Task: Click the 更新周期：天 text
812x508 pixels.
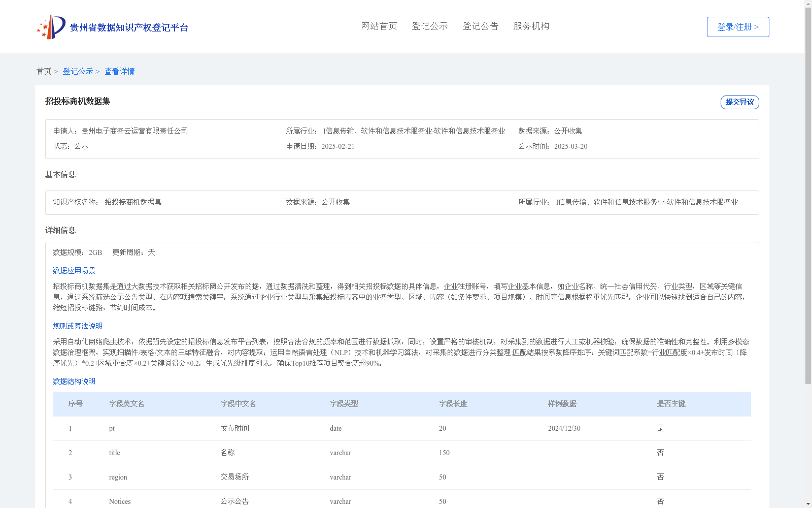Action: 133,252
